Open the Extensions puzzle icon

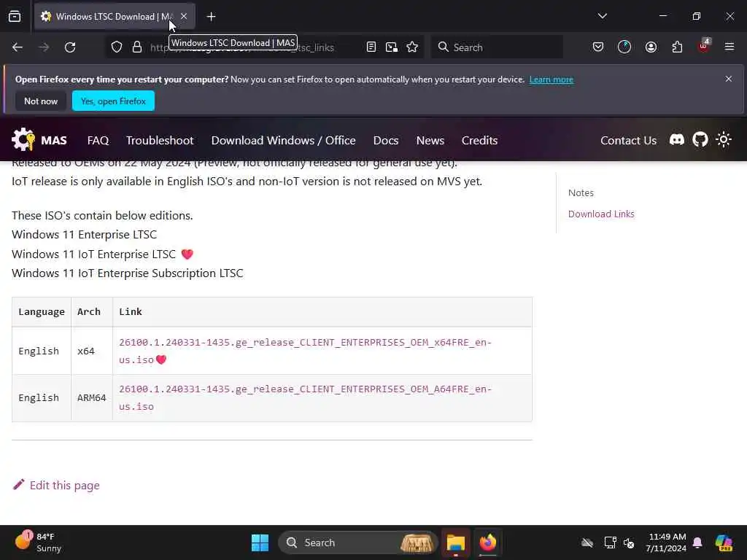click(677, 47)
